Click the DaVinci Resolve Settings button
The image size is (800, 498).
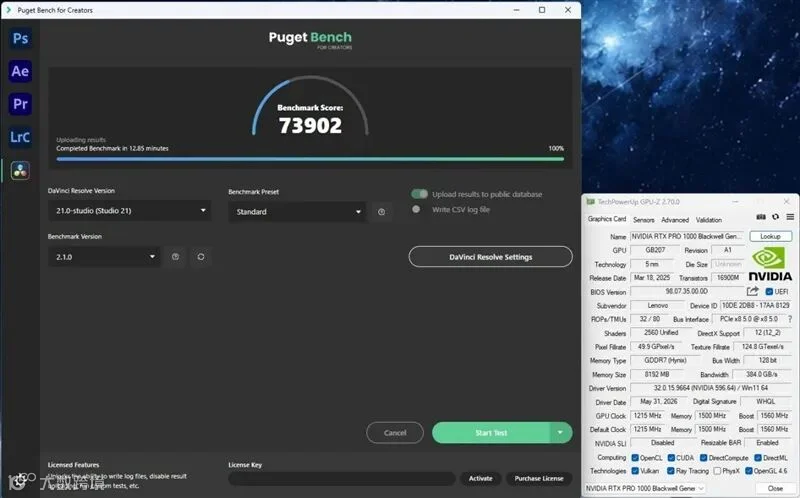[x=490, y=257]
